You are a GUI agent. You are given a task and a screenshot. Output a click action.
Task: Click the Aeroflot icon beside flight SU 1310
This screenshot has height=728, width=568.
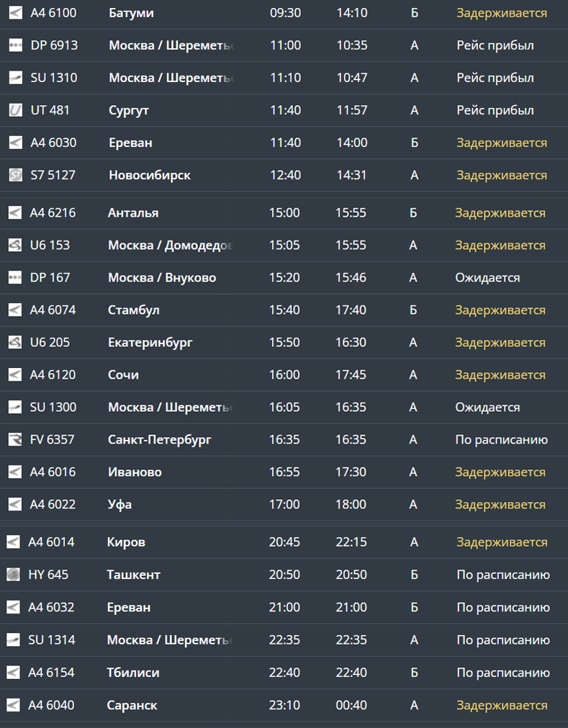(15, 78)
